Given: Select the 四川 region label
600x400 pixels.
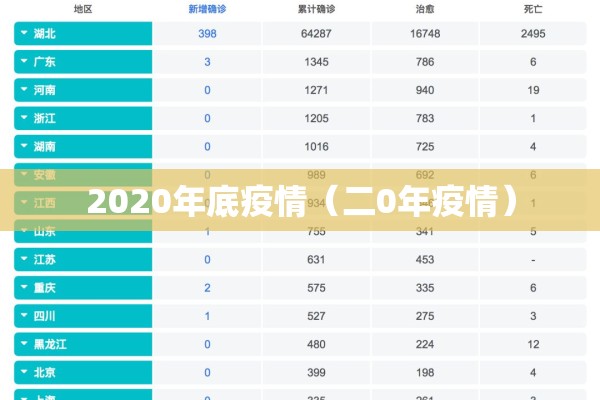Looking at the screenshot, I should (x=45, y=316).
